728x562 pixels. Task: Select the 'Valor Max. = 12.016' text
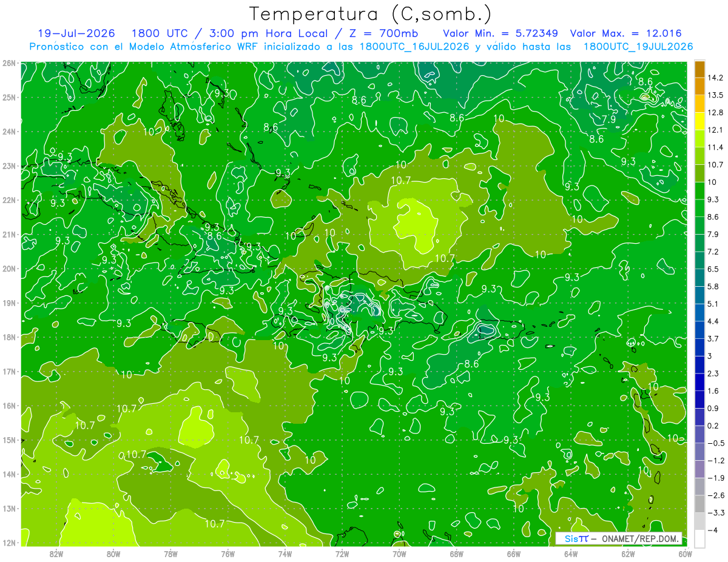[x=626, y=33]
